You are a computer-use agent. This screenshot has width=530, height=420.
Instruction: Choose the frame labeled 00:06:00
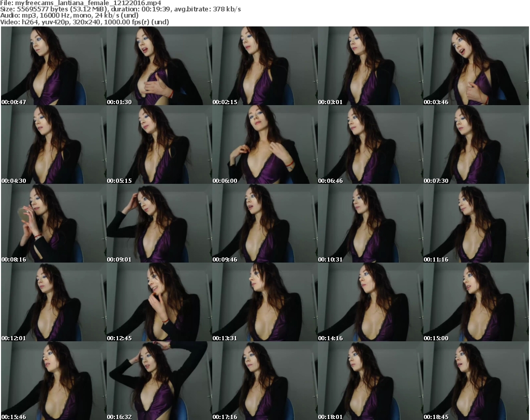point(264,144)
